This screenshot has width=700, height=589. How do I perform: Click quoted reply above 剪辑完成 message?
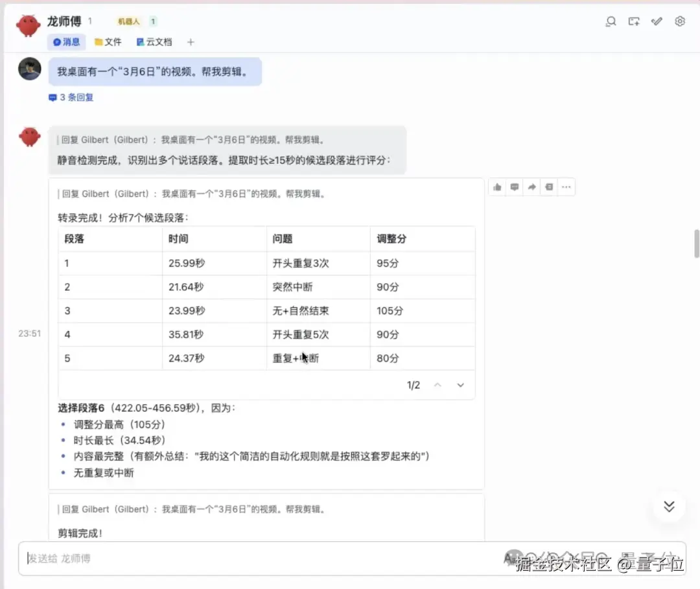[192, 509]
